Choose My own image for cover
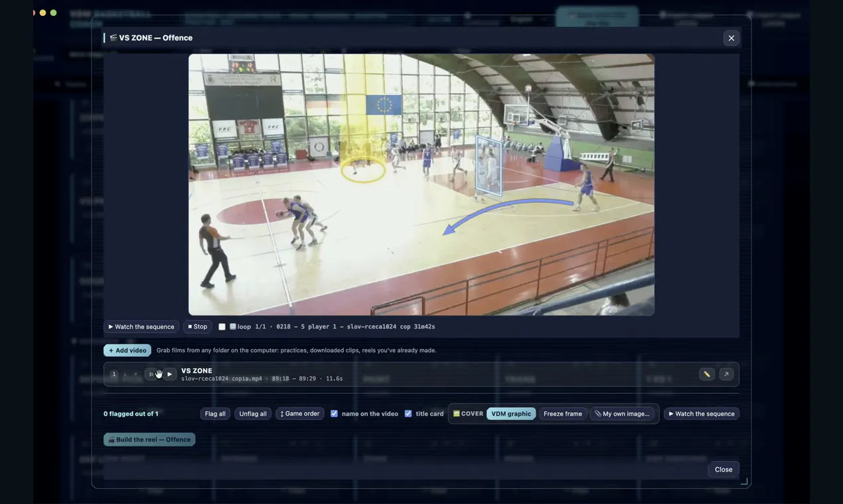843x504 pixels. coord(622,414)
